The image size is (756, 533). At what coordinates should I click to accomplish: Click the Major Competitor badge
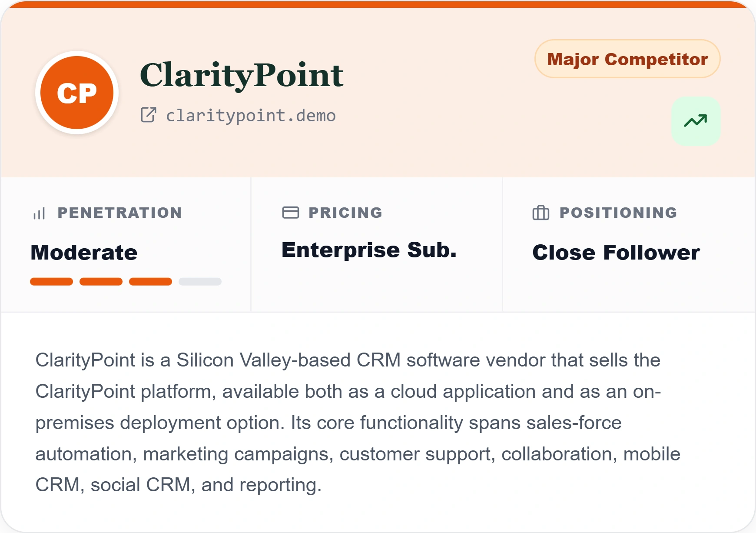627,59
